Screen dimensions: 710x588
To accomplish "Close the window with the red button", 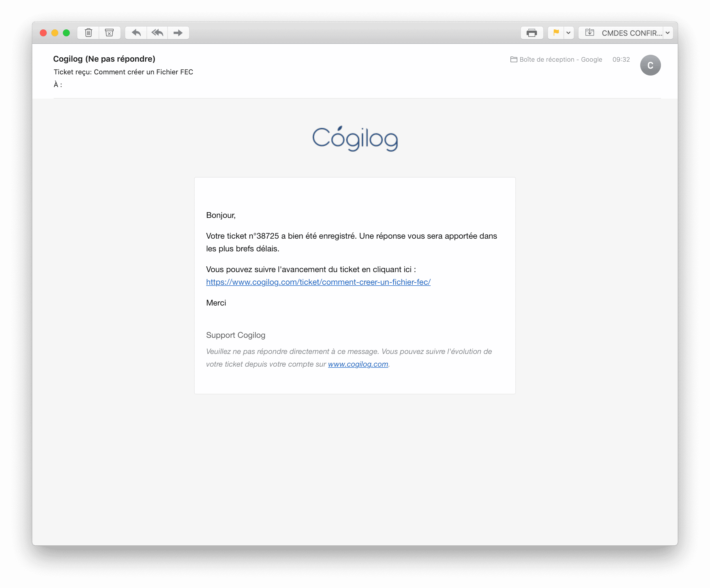I will click(43, 33).
